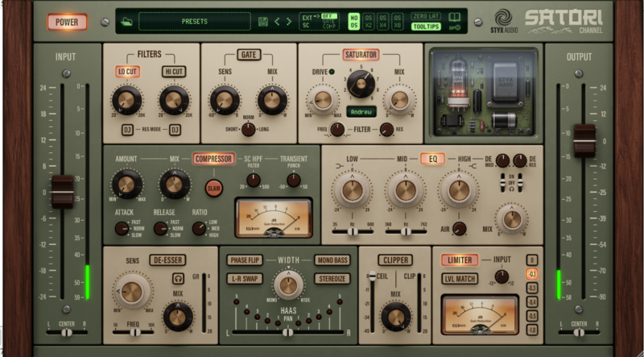This screenshot has width=644, height=357.
Task: Enable the CLIPPER module
Action: coord(395,260)
